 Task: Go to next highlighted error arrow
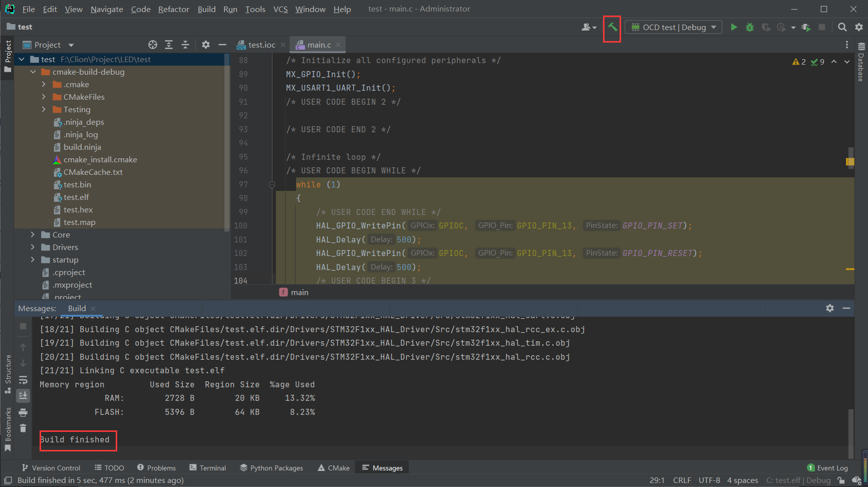847,62
